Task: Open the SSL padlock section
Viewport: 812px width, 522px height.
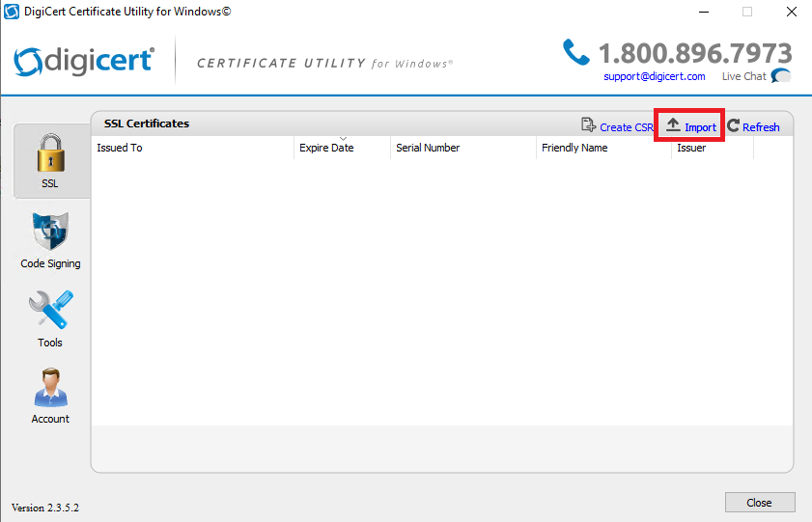Action: tap(51, 161)
